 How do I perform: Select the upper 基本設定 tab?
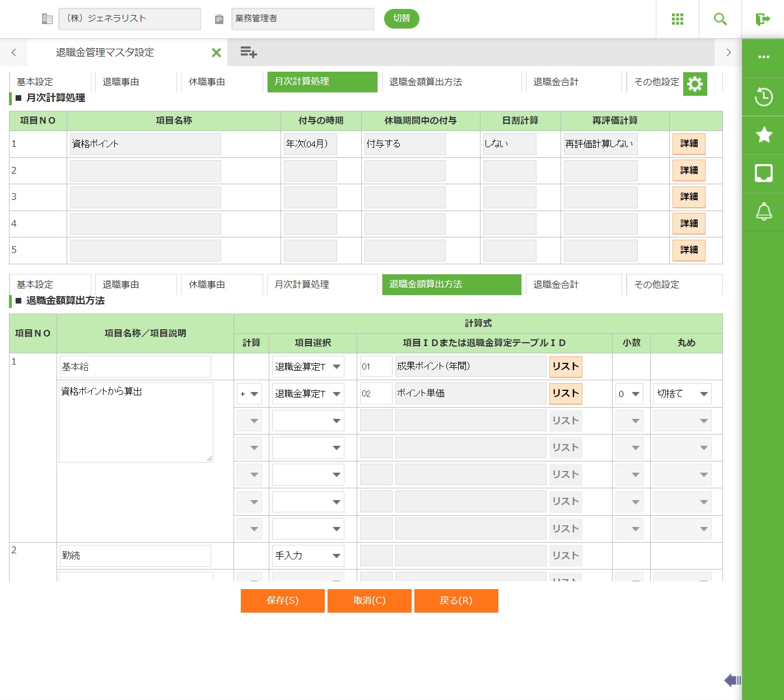tap(49, 82)
